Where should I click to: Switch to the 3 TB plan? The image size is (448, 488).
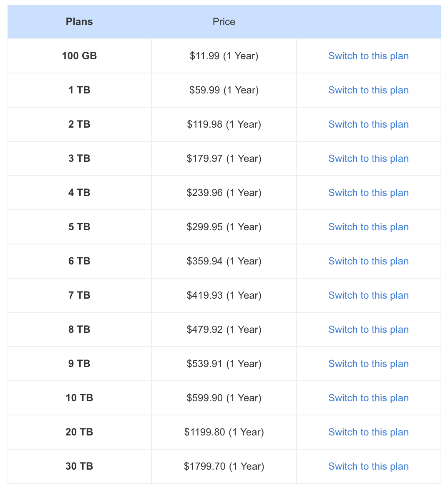click(368, 159)
